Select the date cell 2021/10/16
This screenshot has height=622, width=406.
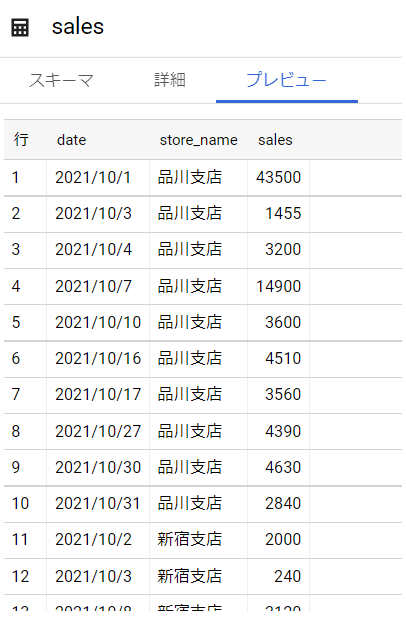98,359
